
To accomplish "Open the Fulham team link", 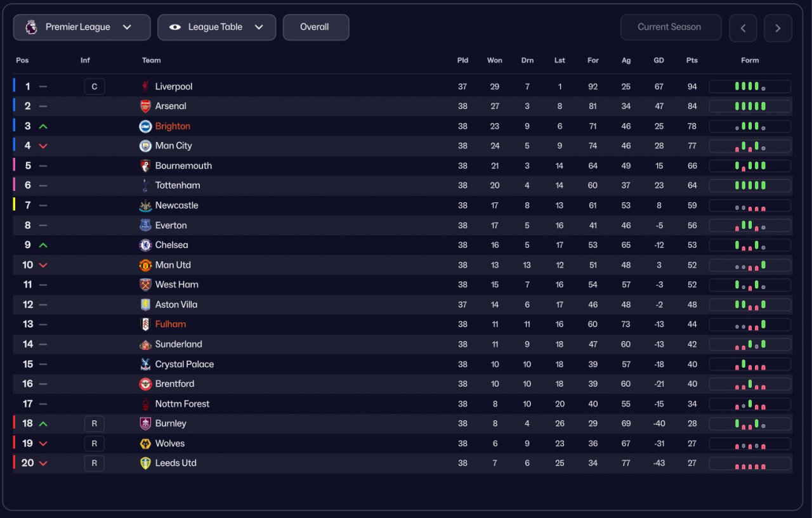I will (171, 325).
